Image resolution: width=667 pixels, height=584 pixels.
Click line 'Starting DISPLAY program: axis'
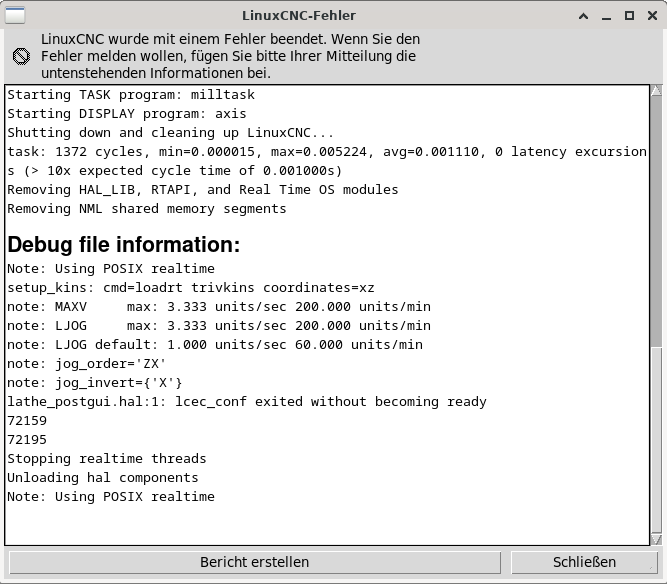pos(127,114)
